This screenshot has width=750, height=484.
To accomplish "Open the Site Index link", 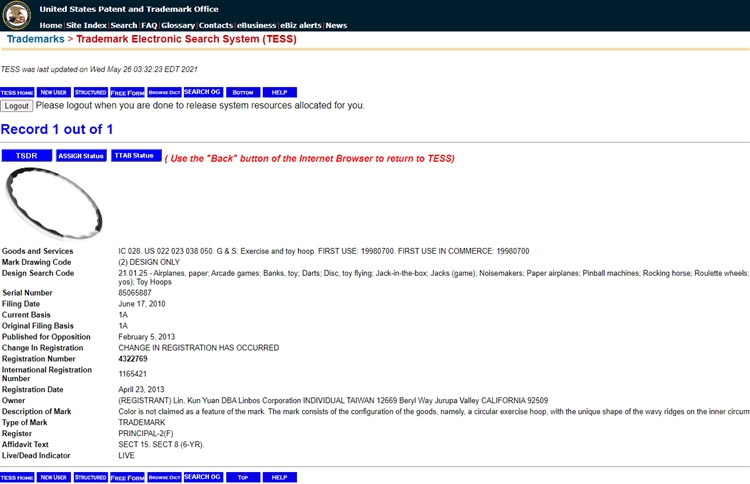I will tap(86, 25).
